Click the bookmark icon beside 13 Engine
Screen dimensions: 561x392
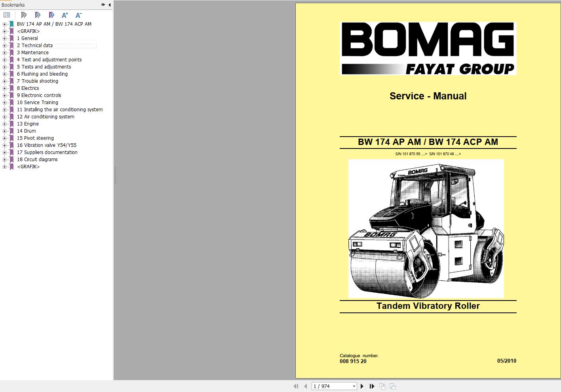(x=12, y=124)
